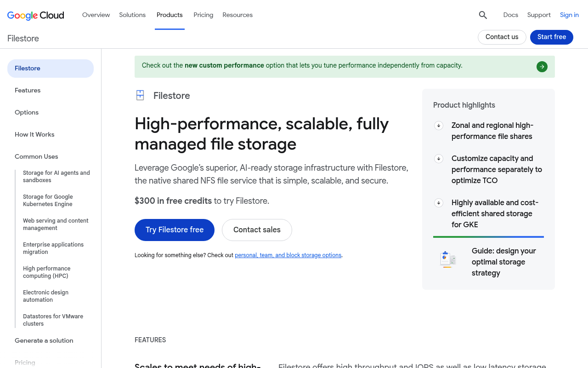
Task: Expand Customize capacity and performance highlight
Action: point(439,159)
